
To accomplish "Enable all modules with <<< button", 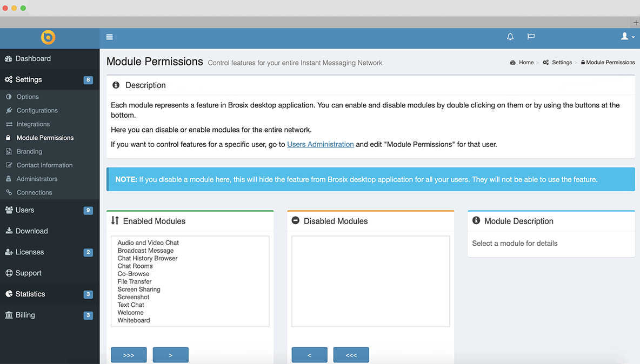I will click(x=351, y=355).
